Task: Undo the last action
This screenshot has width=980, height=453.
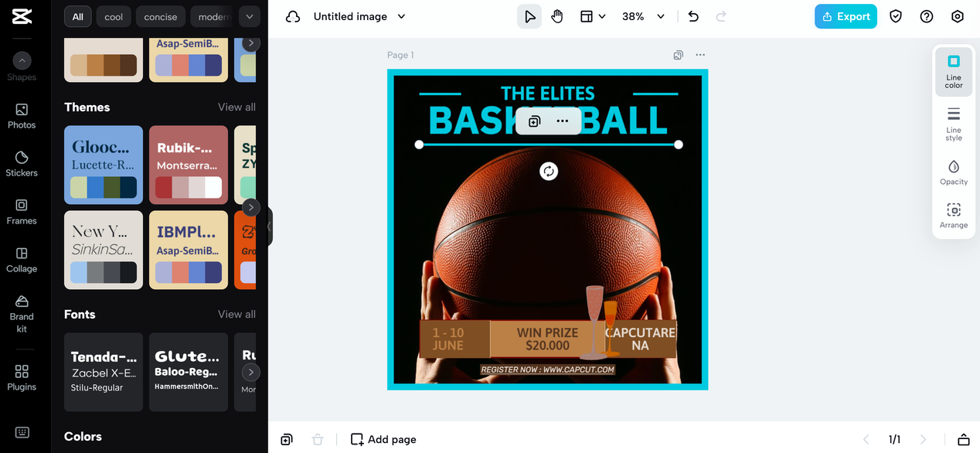Action: click(693, 16)
